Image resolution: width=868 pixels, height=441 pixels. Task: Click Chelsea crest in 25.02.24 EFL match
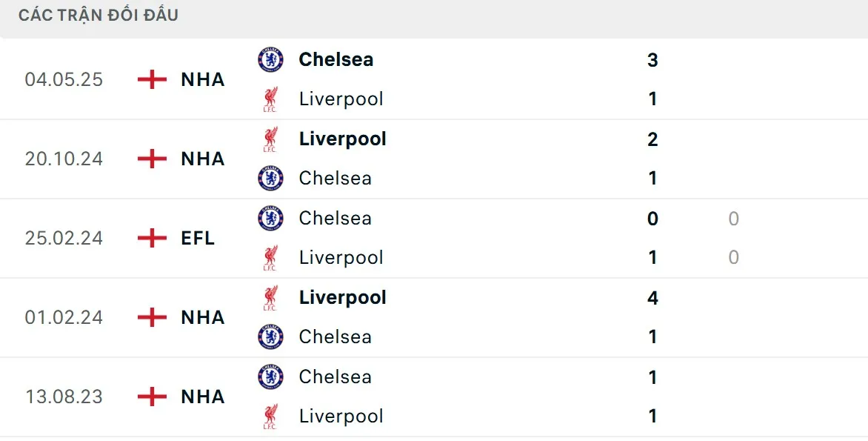tap(270, 218)
